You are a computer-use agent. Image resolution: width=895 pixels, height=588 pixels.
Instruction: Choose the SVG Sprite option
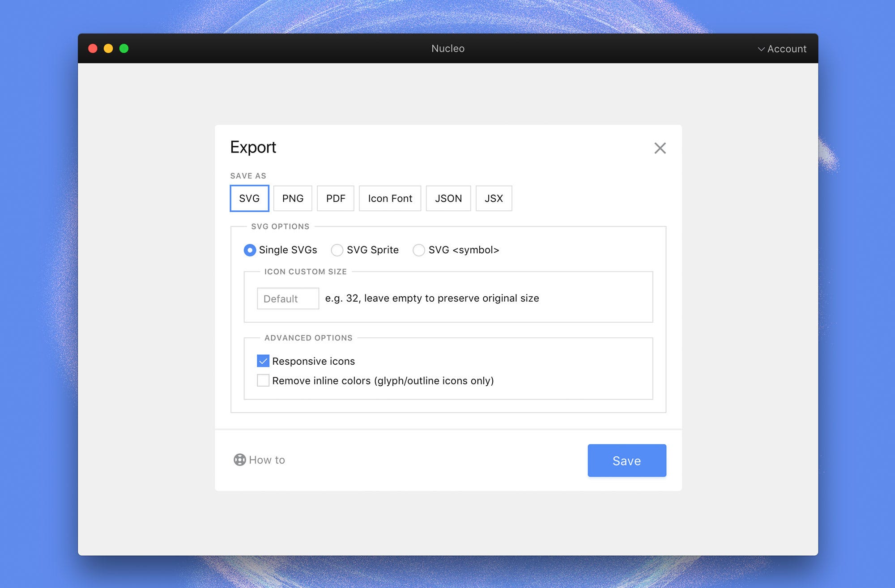(x=337, y=250)
